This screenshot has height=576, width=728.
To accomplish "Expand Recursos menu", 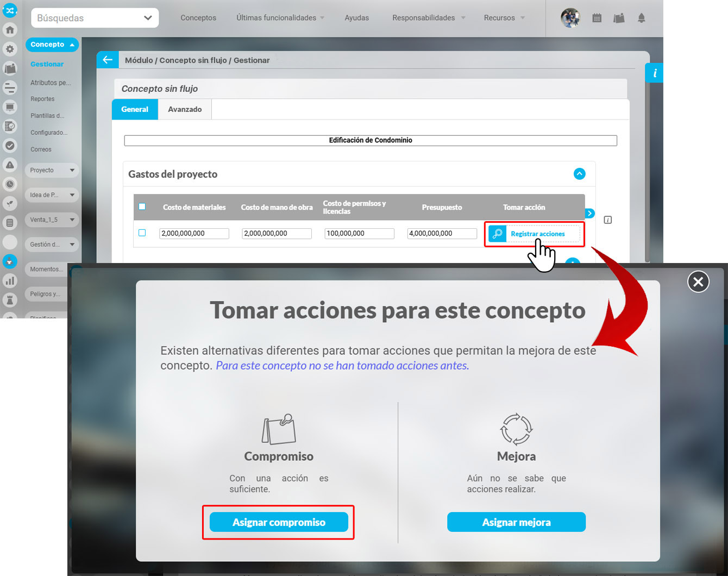I will pos(504,18).
